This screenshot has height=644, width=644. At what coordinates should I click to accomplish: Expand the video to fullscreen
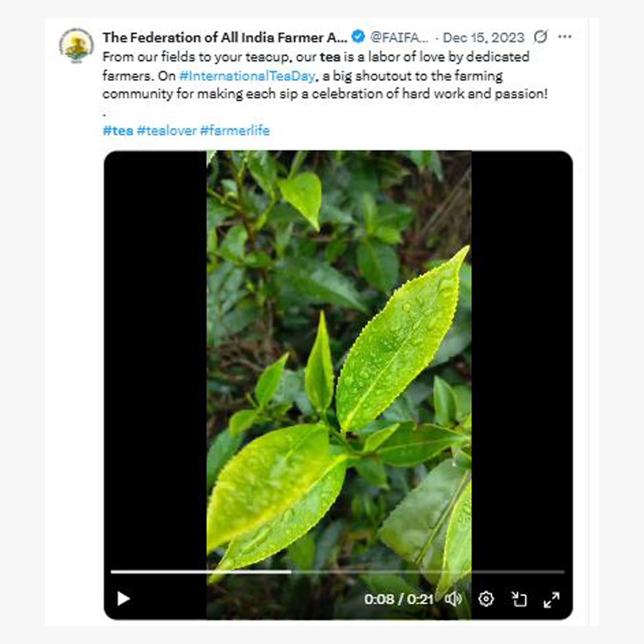551,599
